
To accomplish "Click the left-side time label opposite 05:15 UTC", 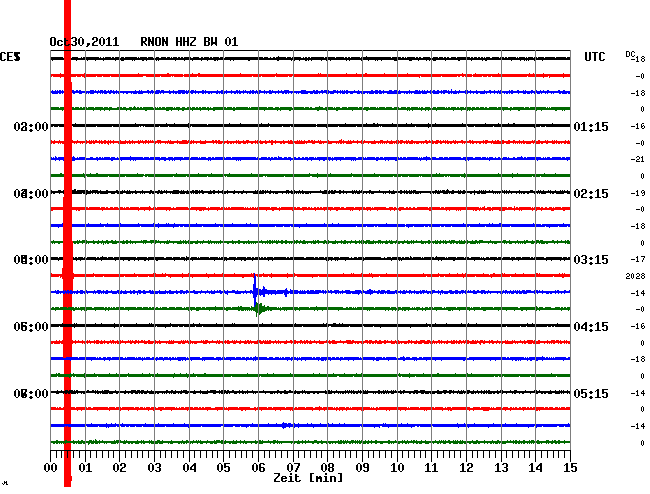I will pyautogui.click(x=31, y=393).
